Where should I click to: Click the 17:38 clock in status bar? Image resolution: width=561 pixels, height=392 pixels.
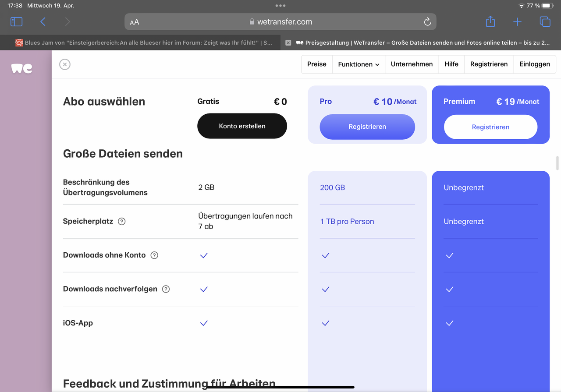15,6
